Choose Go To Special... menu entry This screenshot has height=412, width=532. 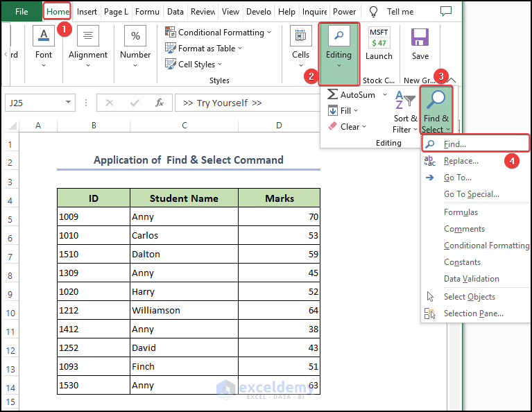point(471,194)
